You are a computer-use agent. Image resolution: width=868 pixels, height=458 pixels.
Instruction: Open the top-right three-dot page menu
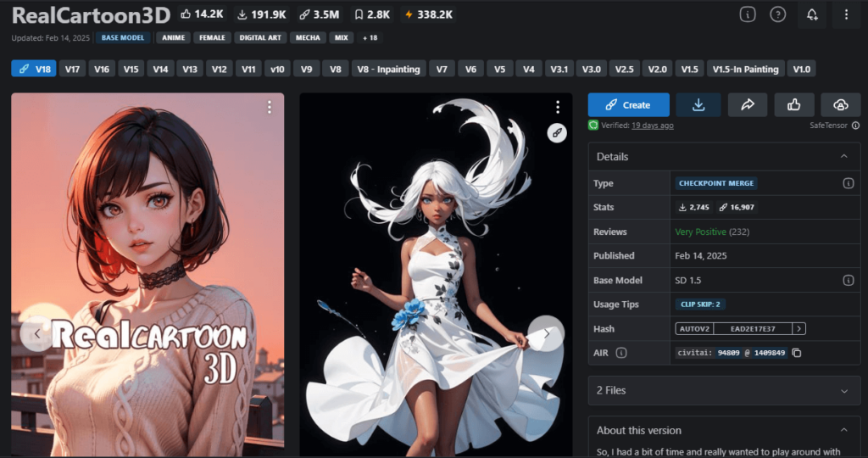click(846, 14)
